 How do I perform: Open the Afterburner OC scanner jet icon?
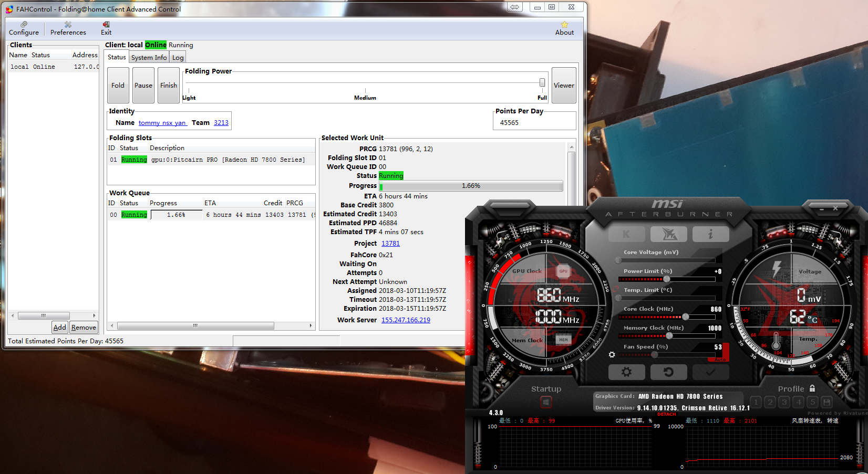pos(668,234)
